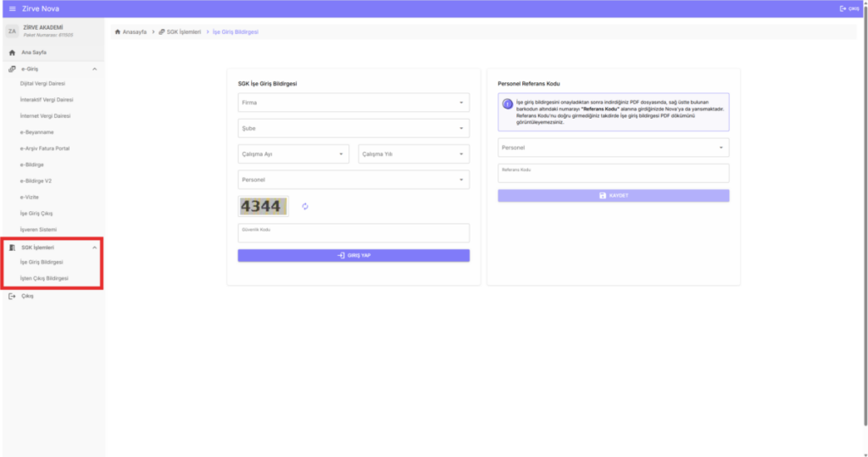Open Dijital Vergi Dairesi menu item
Viewport: 868px width, 457px height.
tap(42, 84)
